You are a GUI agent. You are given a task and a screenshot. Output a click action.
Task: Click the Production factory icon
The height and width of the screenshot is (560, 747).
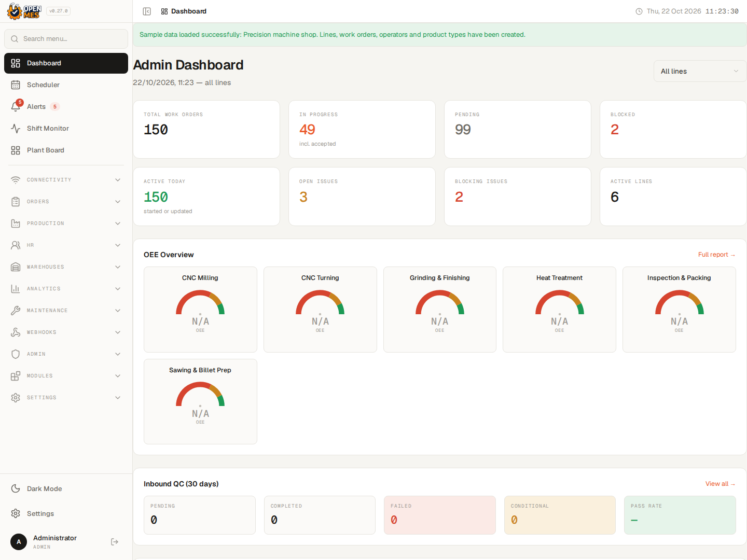16,223
